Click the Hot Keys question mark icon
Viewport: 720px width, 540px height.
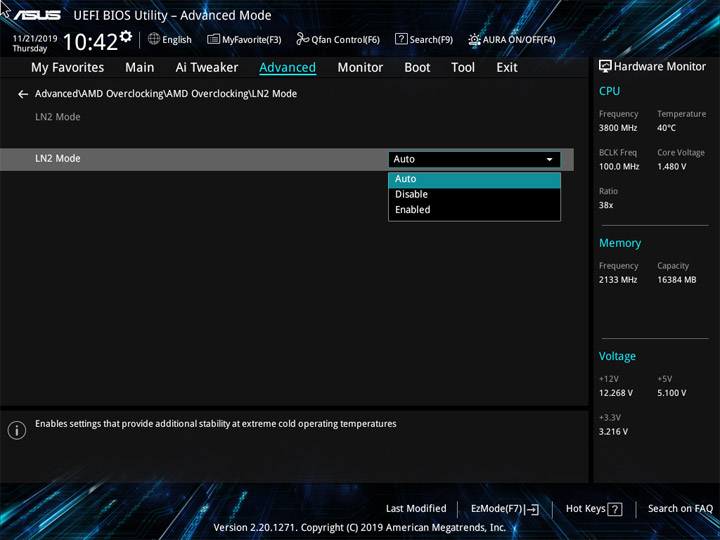(x=614, y=509)
